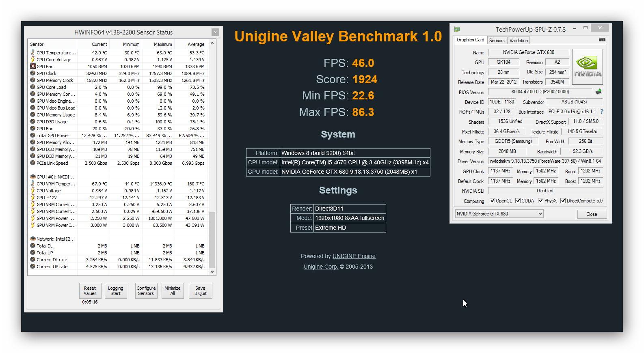The image size is (644, 353).
Task: Click the Memory Size field 2048 MB
Action: pos(507,151)
